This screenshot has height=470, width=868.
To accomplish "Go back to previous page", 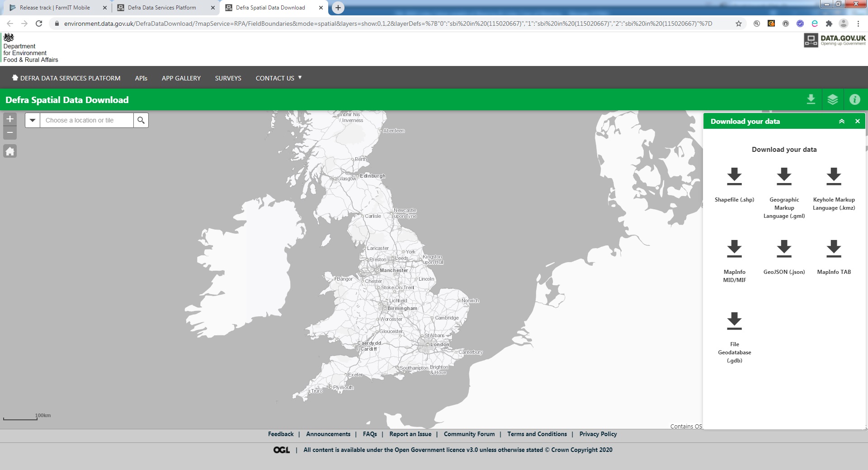I will 10,23.
